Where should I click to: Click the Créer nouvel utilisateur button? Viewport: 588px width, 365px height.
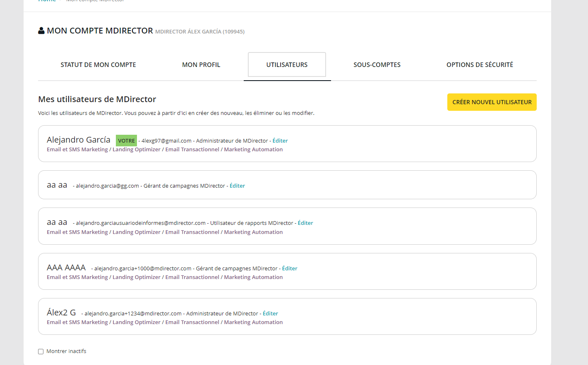click(492, 102)
